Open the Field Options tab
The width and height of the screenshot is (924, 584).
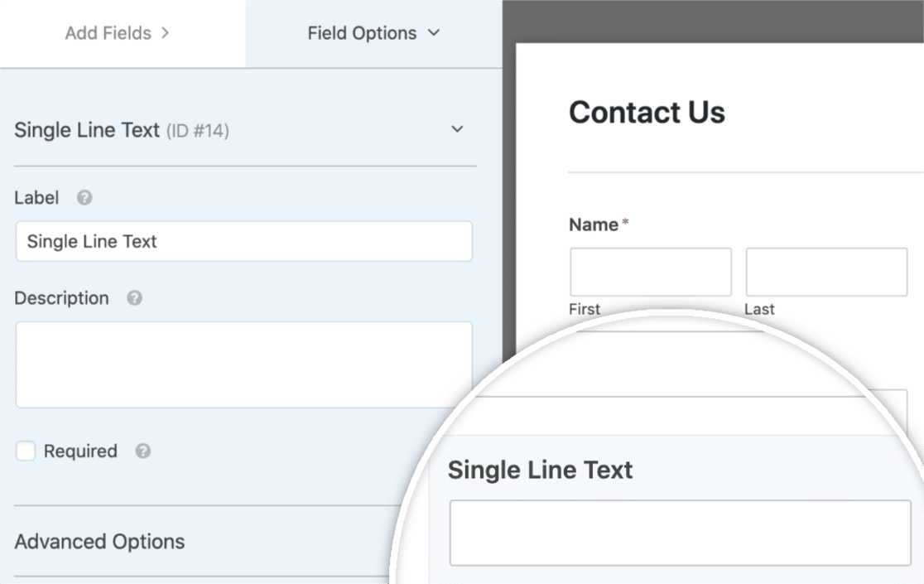pos(373,33)
